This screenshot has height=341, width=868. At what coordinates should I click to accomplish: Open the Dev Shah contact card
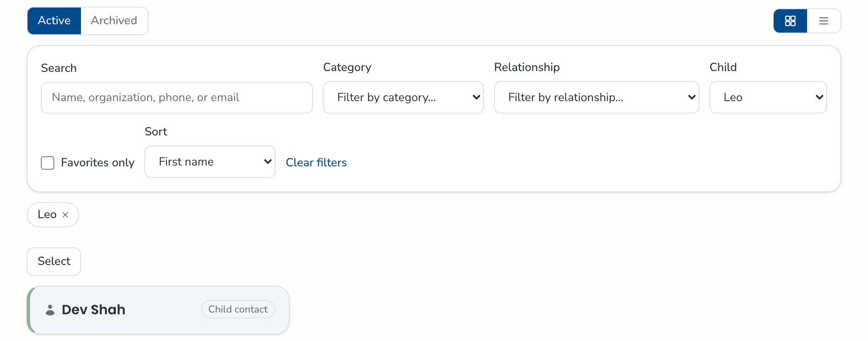158,310
